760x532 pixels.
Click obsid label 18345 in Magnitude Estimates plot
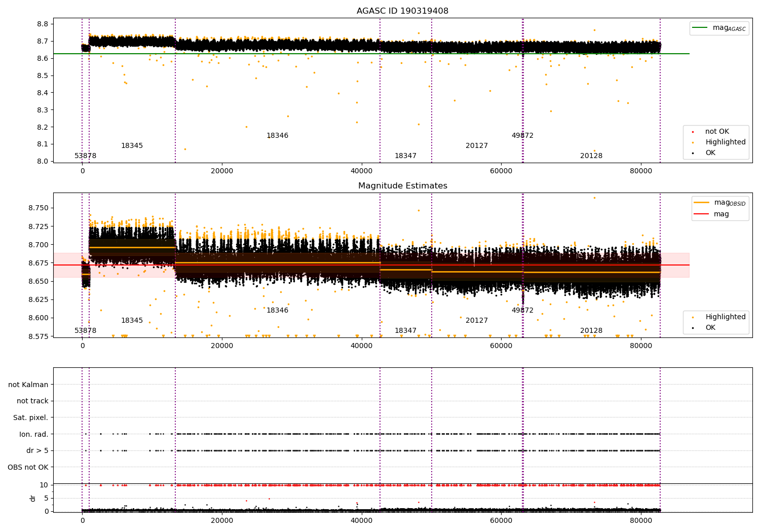[132, 321]
